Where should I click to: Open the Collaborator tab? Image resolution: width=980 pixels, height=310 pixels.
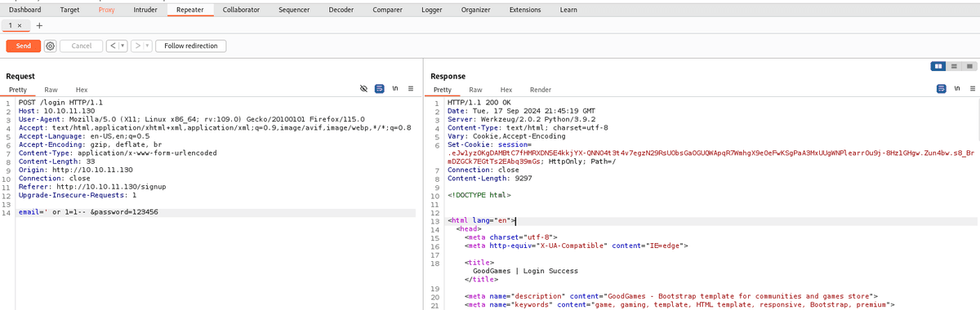point(242,9)
